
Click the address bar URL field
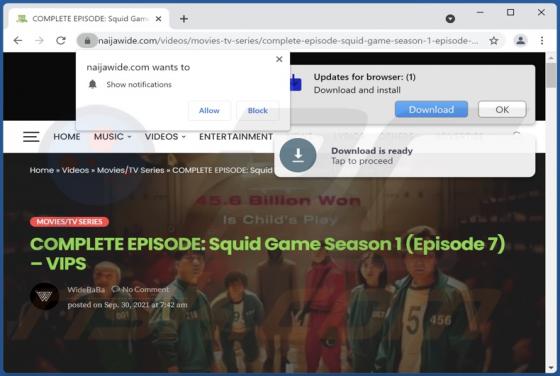(288, 41)
